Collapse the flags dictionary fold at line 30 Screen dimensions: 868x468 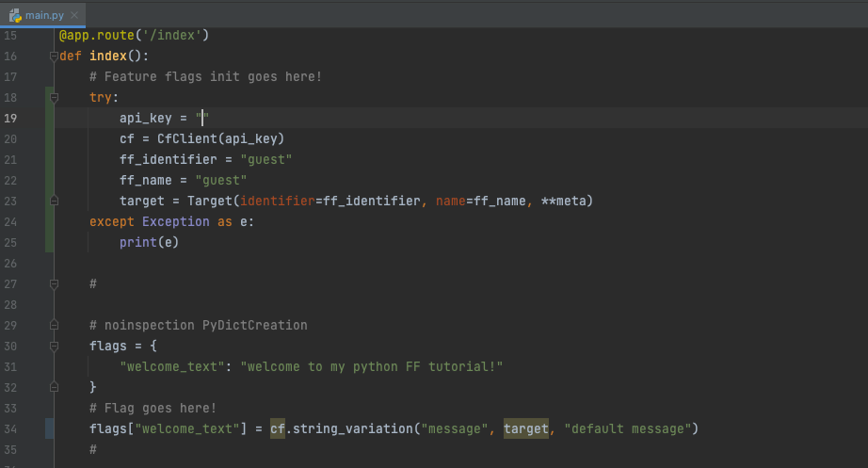tap(54, 347)
